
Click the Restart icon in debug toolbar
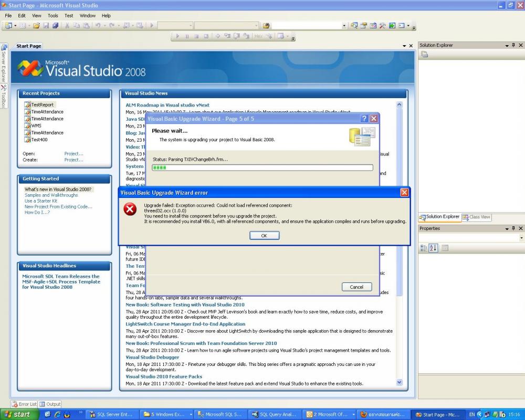(x=206, y=36)
